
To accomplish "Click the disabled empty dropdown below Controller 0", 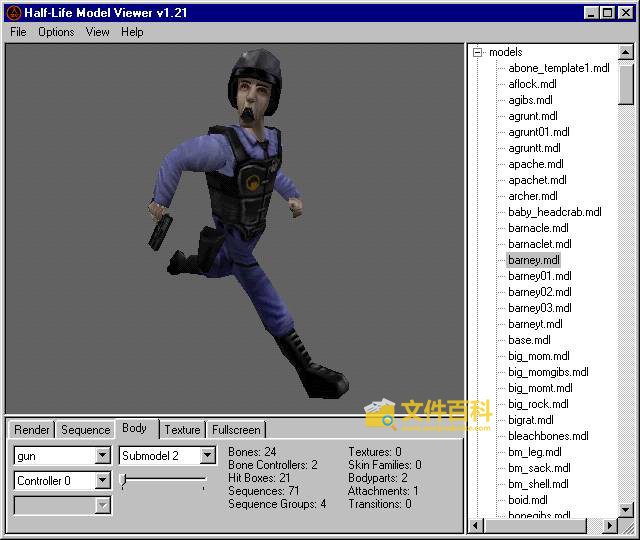I will pos(62,505).
